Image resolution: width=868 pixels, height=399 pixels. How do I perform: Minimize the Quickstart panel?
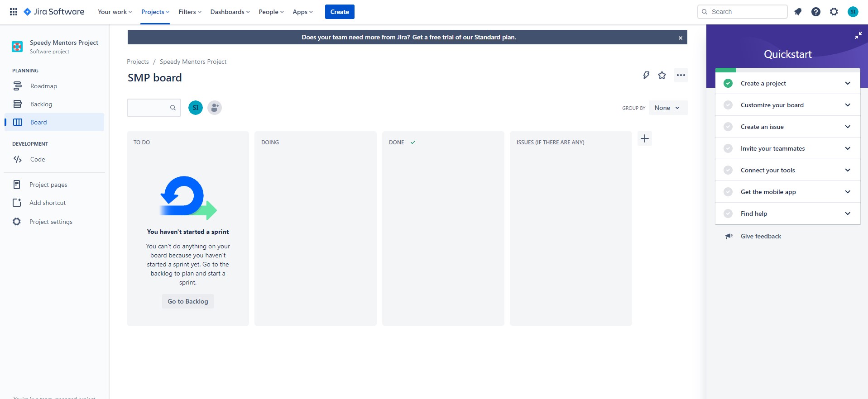tap(858, 35)
